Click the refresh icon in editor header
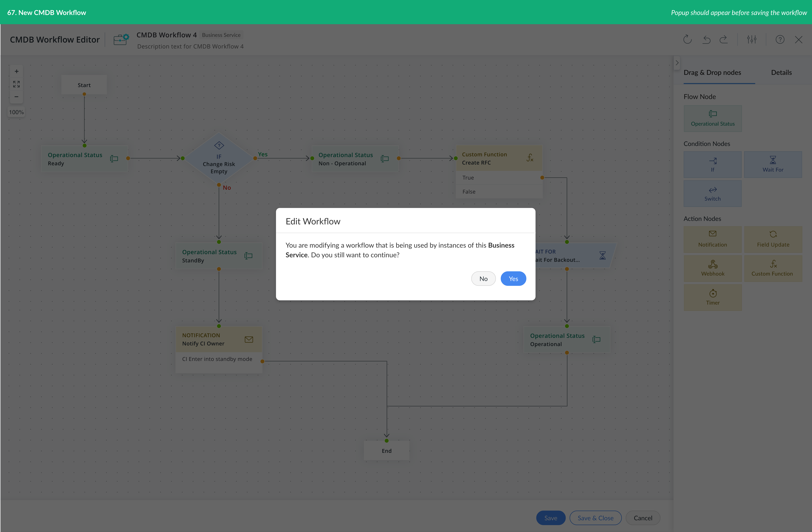 pos(687,40)
